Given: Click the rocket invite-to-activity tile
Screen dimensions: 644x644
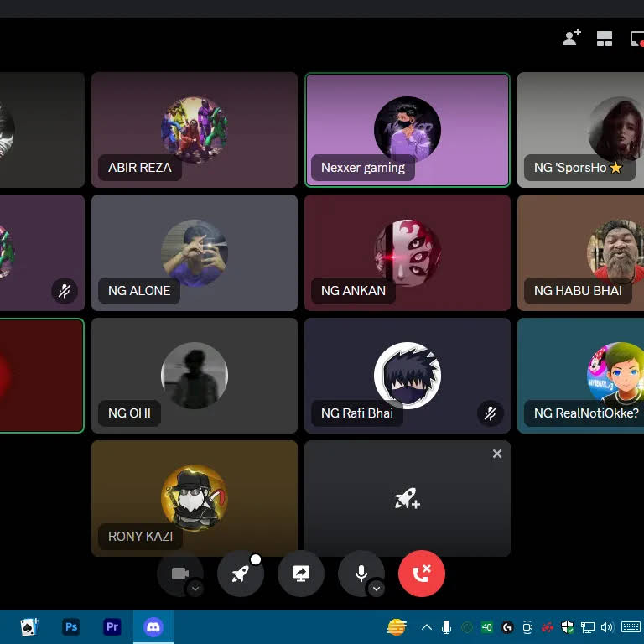Looking at the screenshot, I should 408,500.
